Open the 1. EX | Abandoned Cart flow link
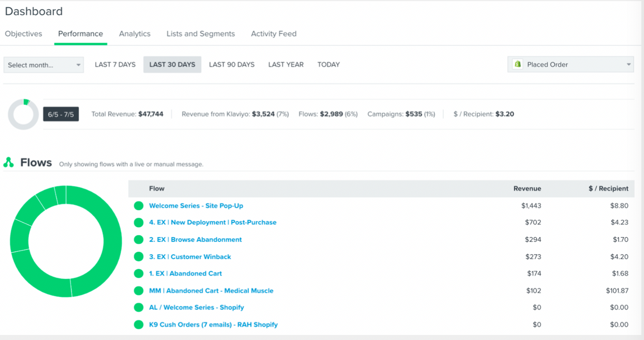644x340 pixels. [185, 273]
